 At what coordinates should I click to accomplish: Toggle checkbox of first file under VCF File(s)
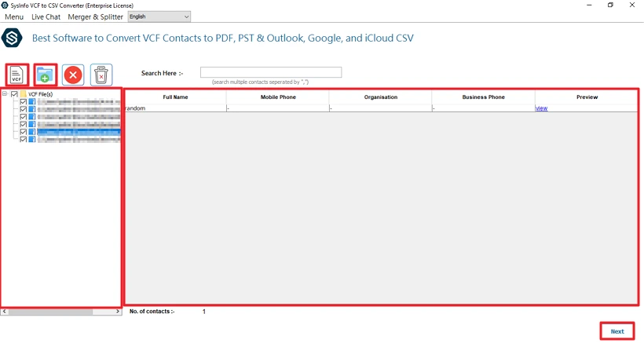(x=24, y=102)
